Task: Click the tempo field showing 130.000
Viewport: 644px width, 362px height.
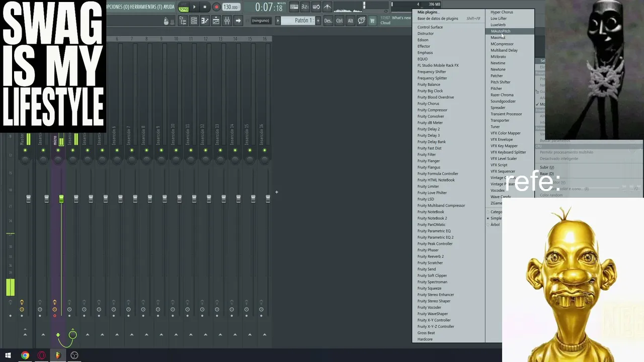Action: tap(231, 7)
